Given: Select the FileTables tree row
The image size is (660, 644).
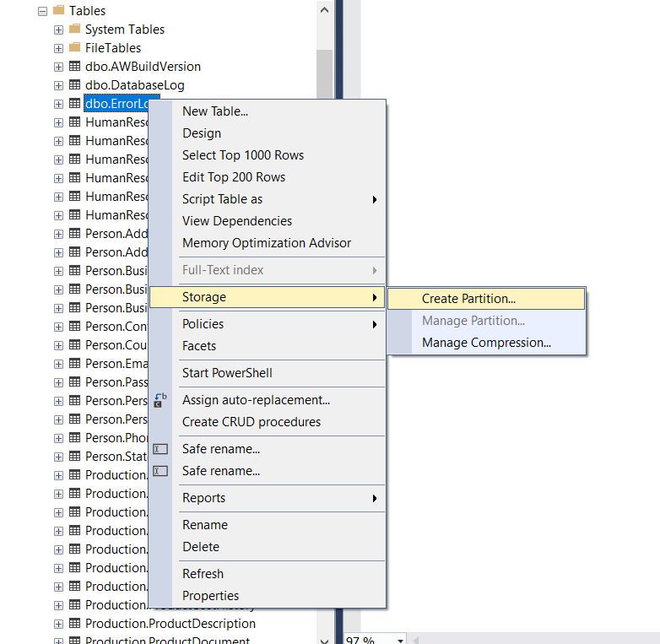Looking at the screenshot, I should tap(113, 48).
